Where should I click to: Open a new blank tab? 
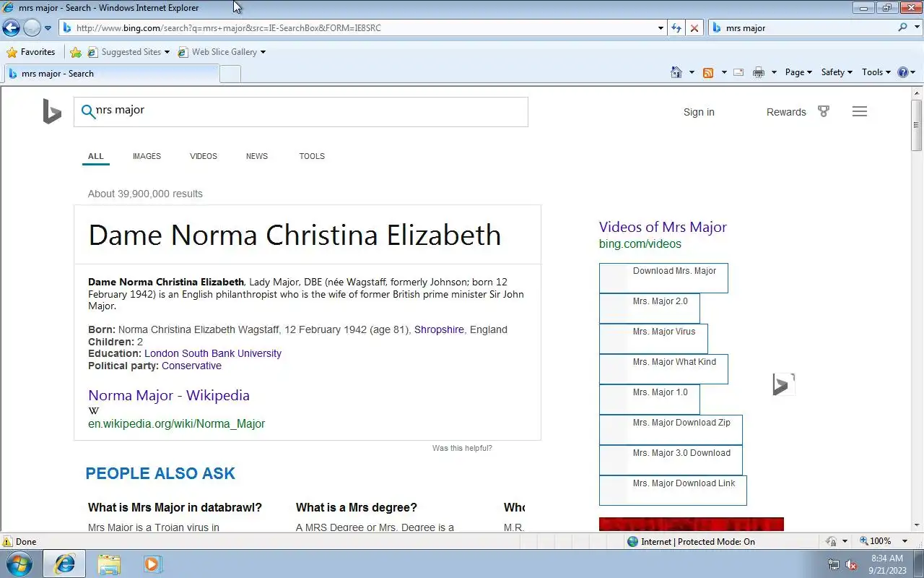click(230, 74)
